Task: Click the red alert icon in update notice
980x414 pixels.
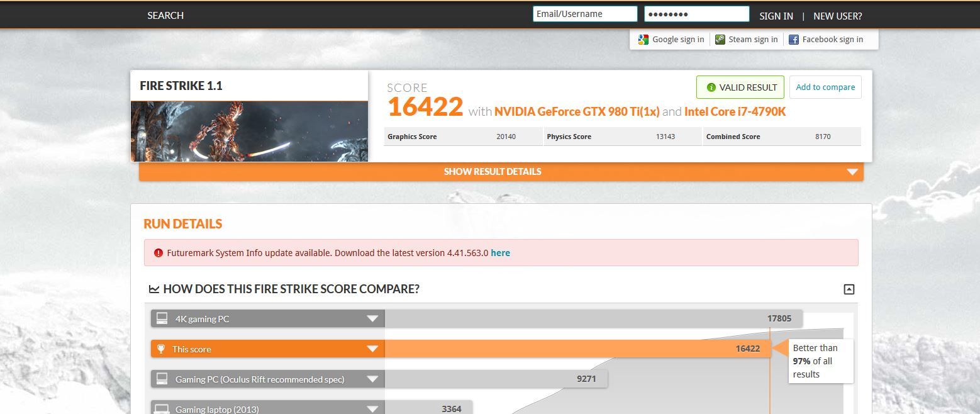Action: coord(158,253)
